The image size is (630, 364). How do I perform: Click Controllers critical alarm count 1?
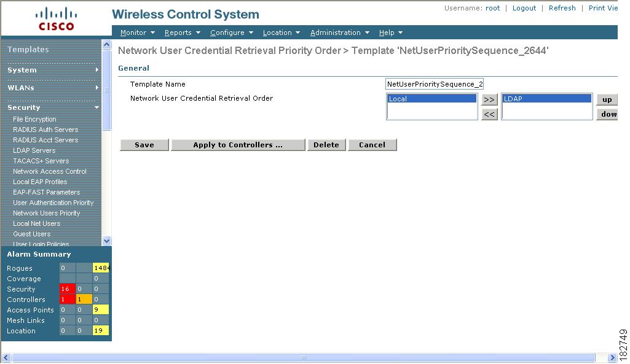tap(67, 300)
